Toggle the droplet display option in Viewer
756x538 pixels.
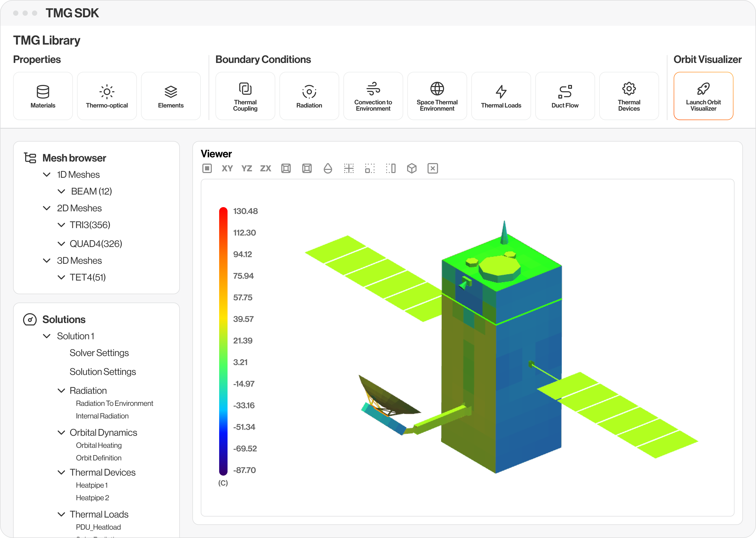[x=328, y=168]
